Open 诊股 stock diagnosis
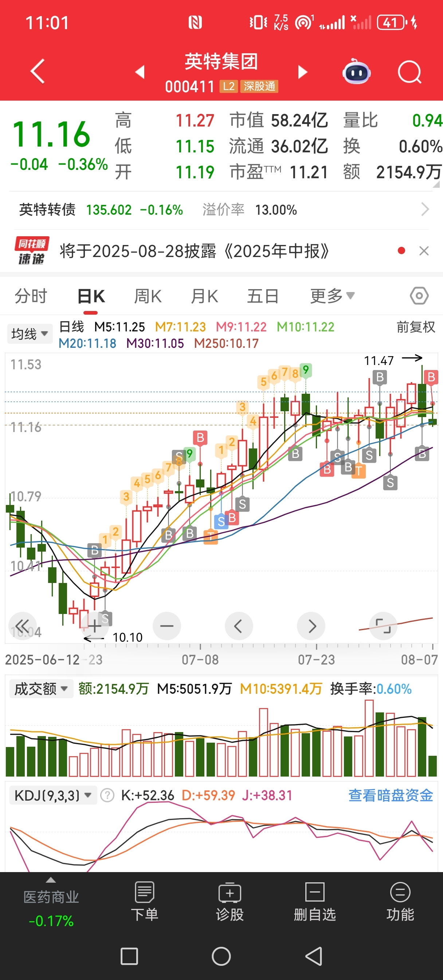 pos(230,902)
